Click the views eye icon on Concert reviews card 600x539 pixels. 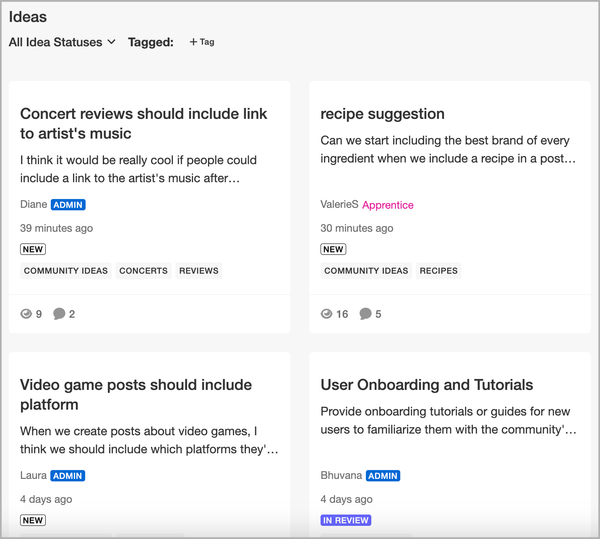pyautogui.click(x=26, y=314)
